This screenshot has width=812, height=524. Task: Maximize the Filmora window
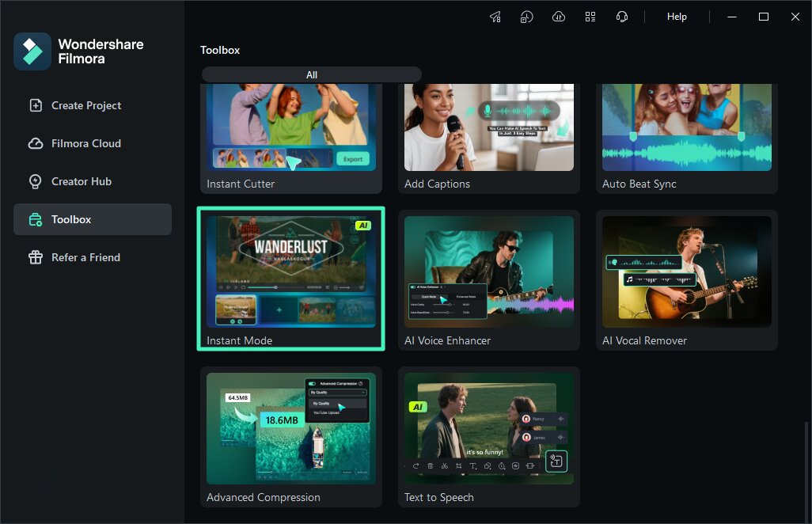[x=763, y=17]
